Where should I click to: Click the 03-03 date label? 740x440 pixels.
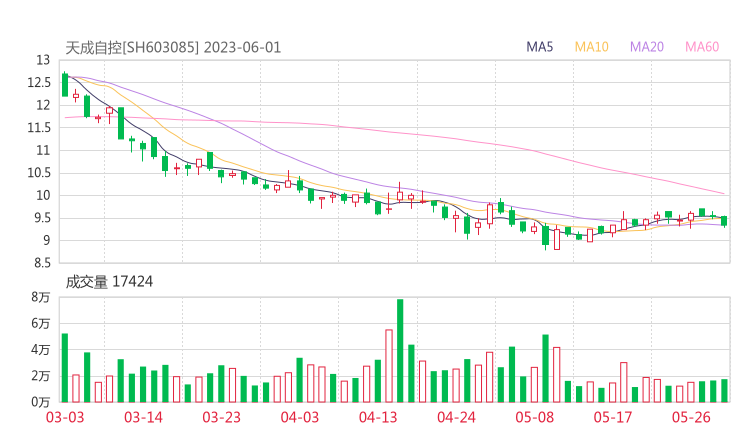65,417
